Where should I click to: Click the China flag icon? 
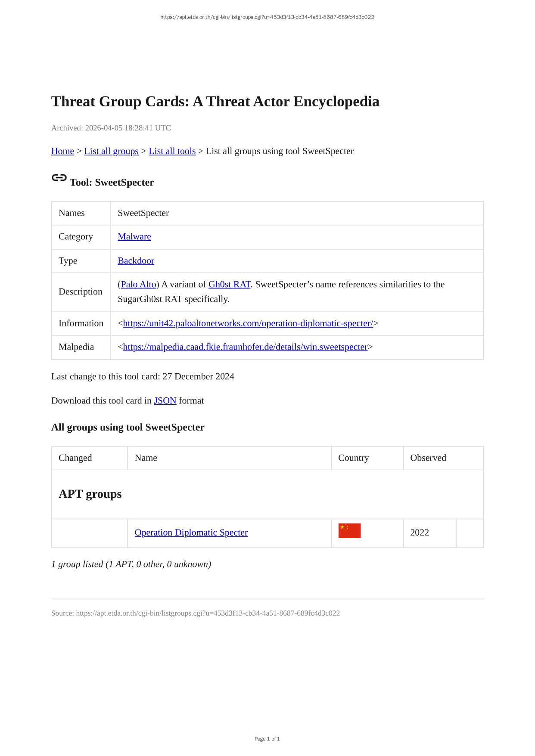[x=349, y=531]
